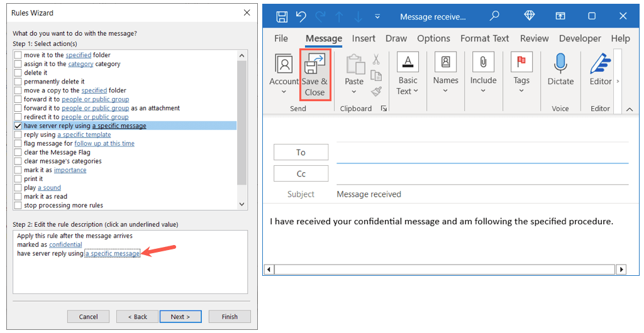Viewport: 644px width, 333px height.
Task: Check 'reply using a specific template'
Action: tap(18, 134)
